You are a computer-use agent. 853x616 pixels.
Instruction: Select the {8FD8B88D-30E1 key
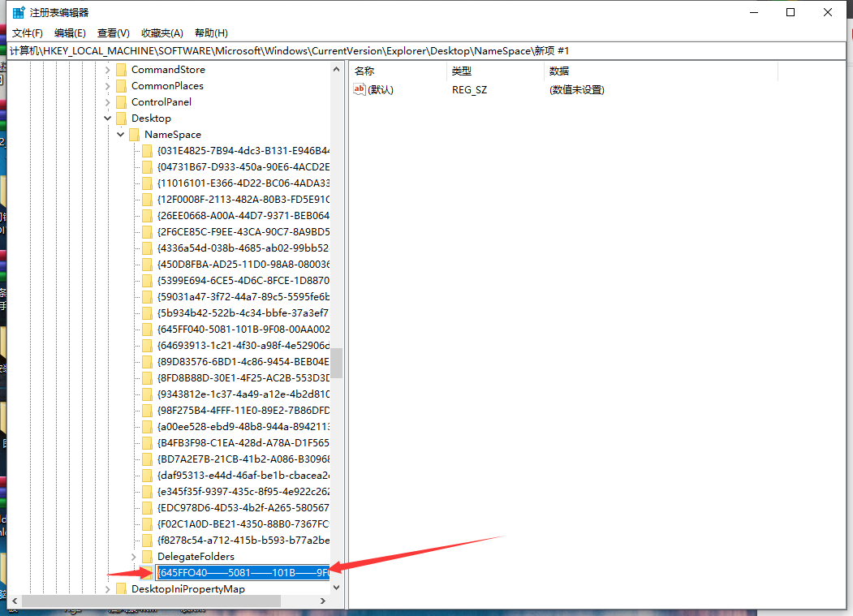(x=243, y=378)
